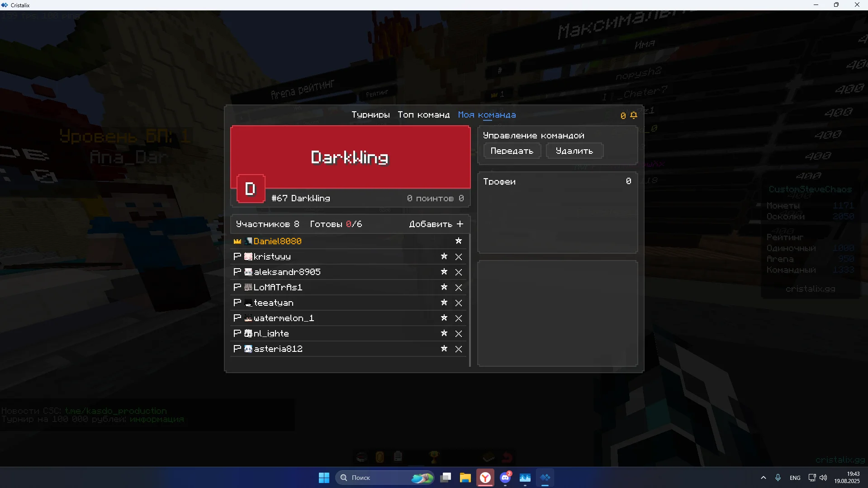
Task: Click the star on Daniel8080 row
Action: [x=458, y=241]
